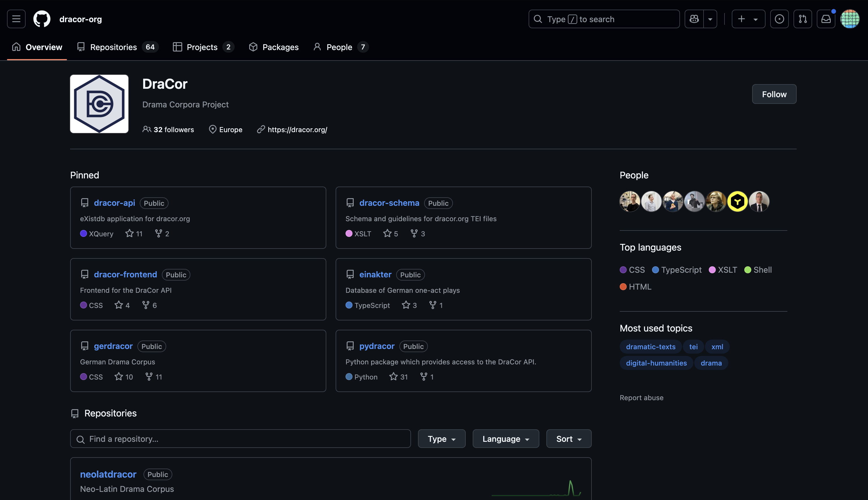
Task: Click the neolatdracor activity sparkline graph
Action: click(x=536, y=488)
